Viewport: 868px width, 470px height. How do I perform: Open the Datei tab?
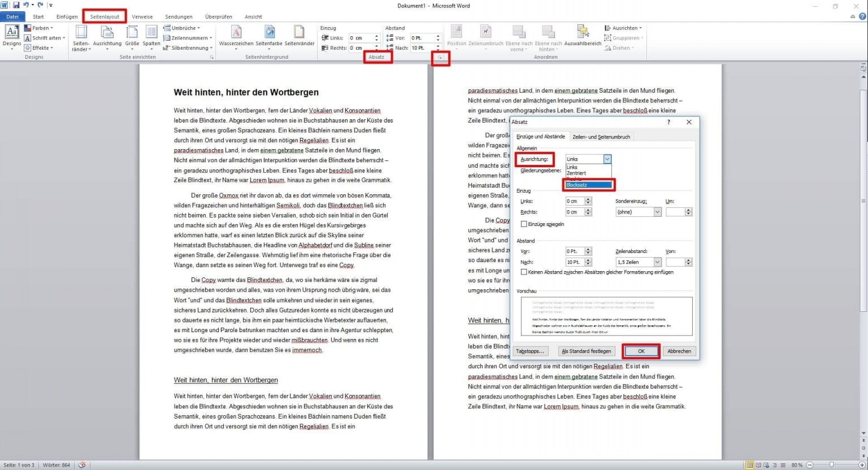coord(12,17)
